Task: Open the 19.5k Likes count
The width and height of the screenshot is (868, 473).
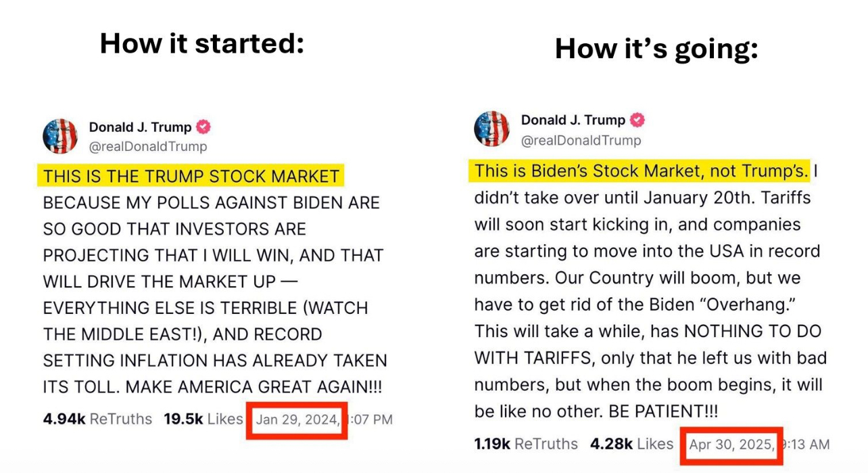Action: 203,419
